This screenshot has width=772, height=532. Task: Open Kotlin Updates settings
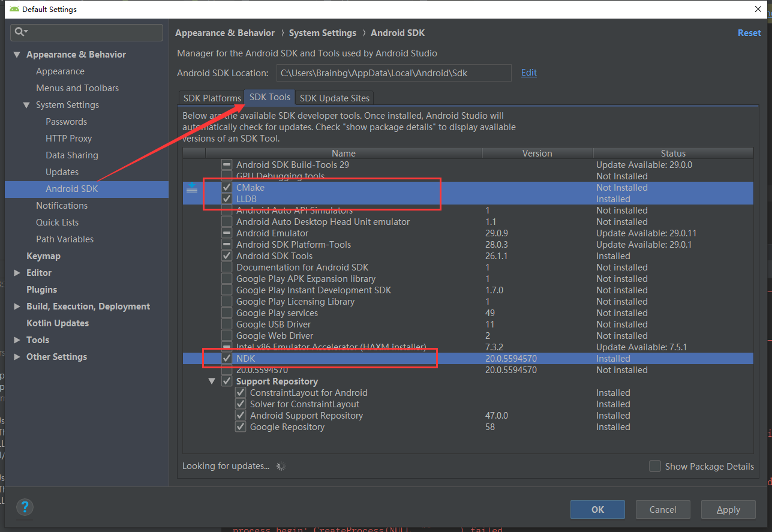[58, 323]
